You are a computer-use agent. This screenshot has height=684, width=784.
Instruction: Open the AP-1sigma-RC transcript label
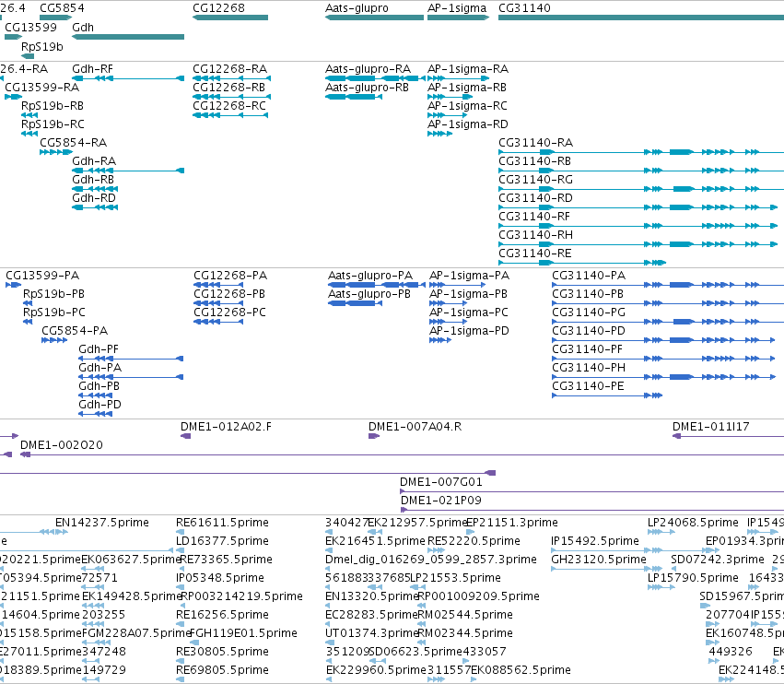(x=467, y=106)
